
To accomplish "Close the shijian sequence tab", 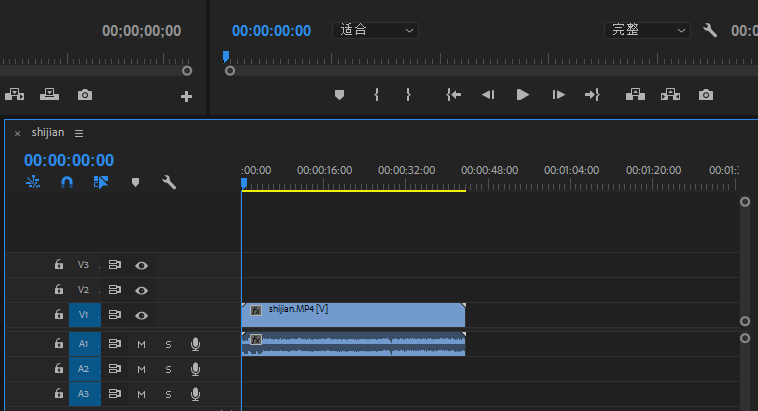I will (x=17, y=133).
